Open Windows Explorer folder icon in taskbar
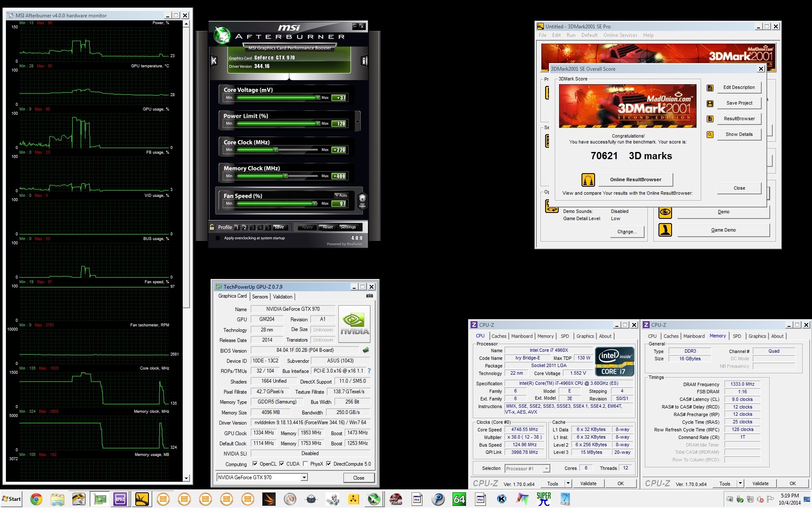 click(57, 500)
